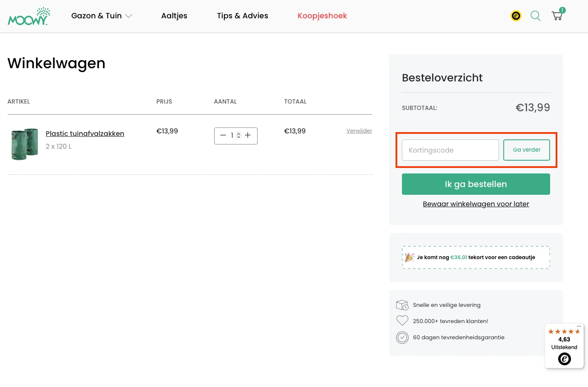Click the MOOWY logo

tap(29, 16)
